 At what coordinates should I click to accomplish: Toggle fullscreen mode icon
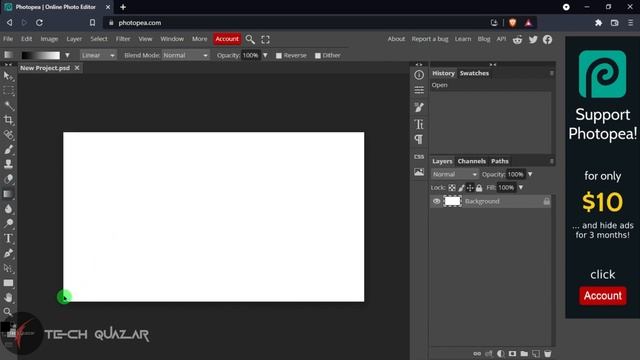265,39
